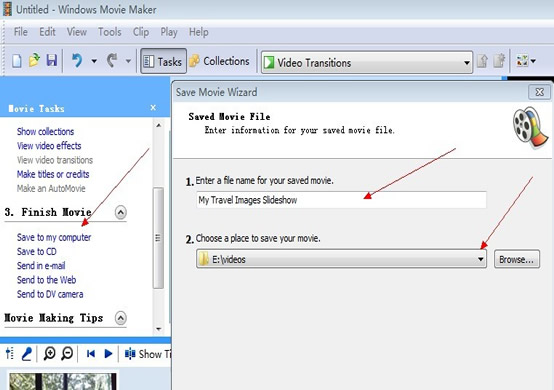Viewport: 554px width, 390px height.
Task: Collapse the Finish Movie section
Action: pos(120,212)
